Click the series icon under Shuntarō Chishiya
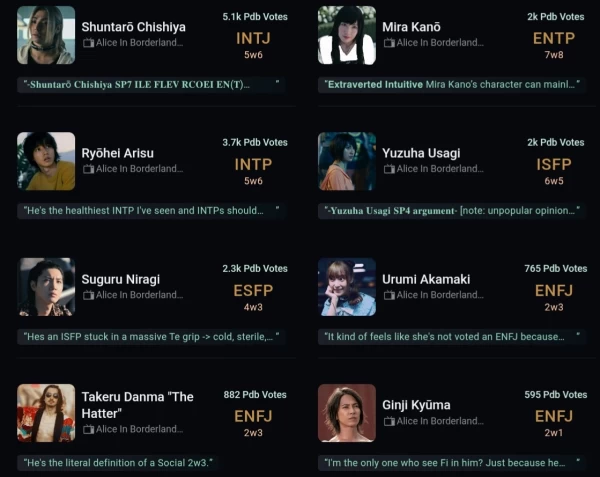Image resolution: width=600 pixels, height=477 pixels. (x=88, y=44)
